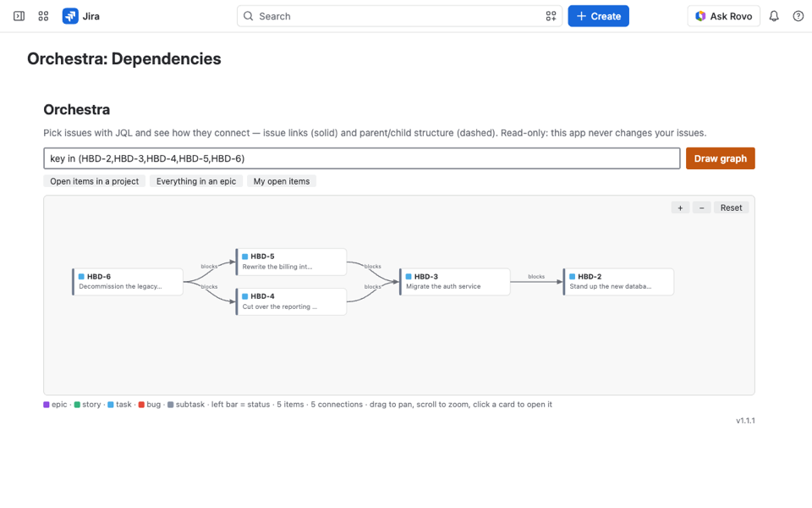Open the help question mark icon
Screen dimensions: 812x508
(798, 16)
